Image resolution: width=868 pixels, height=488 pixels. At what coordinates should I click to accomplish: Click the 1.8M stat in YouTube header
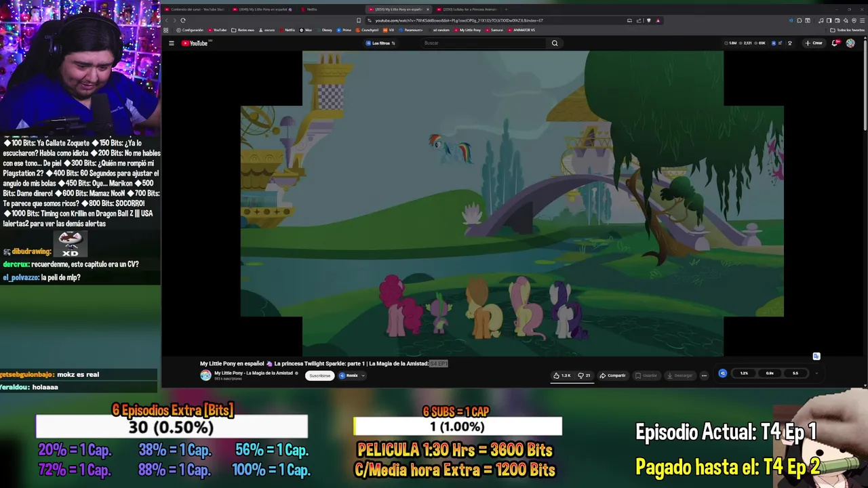coord(731,43)
